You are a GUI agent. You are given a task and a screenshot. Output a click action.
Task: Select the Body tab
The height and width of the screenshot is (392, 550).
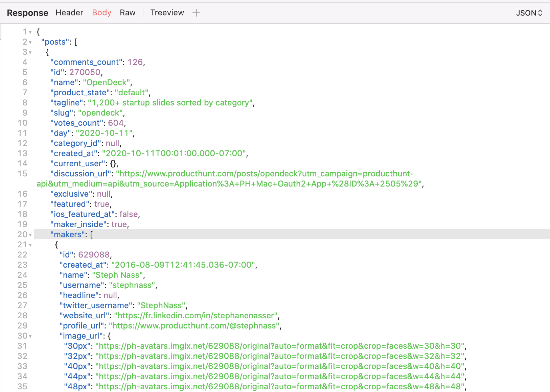[x=101, y=13]
